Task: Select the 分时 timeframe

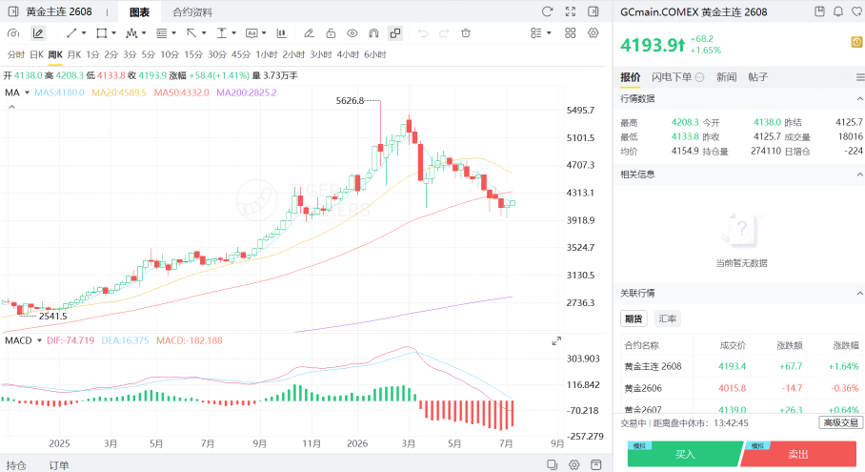Action: [16, 55]
